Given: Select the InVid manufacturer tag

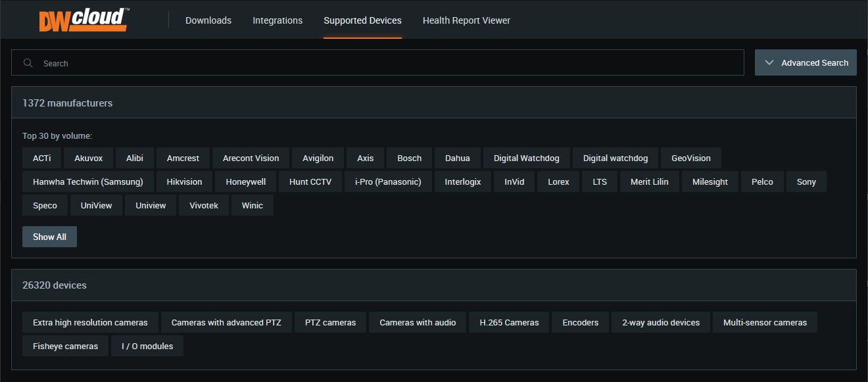Looking at the screenshot, I should point(515,181).
